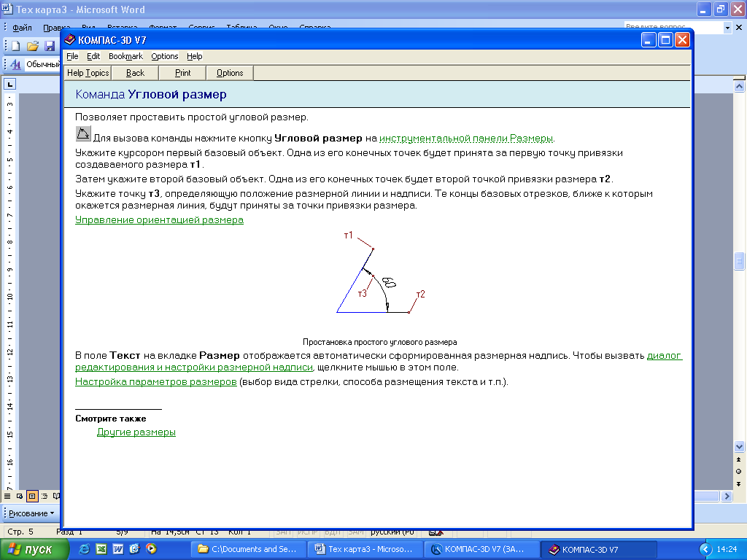
Task: Click the Start button пуск
Action: click(x=35, y=549)
